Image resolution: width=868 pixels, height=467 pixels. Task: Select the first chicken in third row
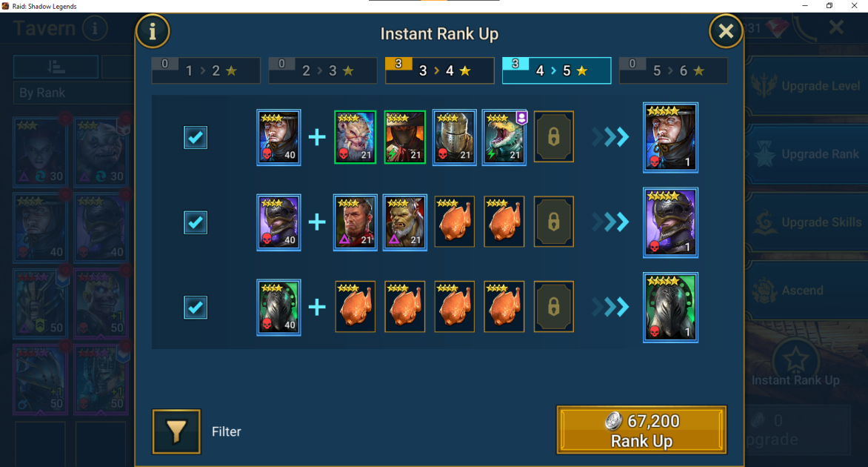pos(355,307)
